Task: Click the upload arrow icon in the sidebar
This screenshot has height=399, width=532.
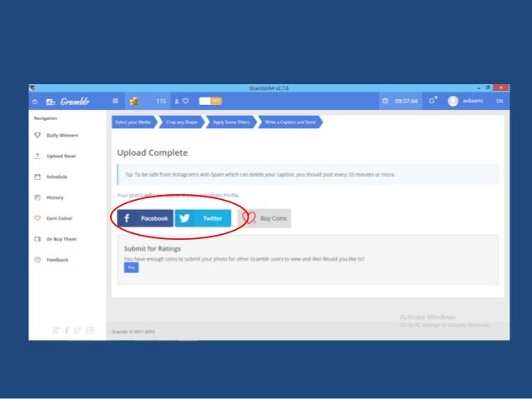Action: pyautogui.click(x=38, y=156)
